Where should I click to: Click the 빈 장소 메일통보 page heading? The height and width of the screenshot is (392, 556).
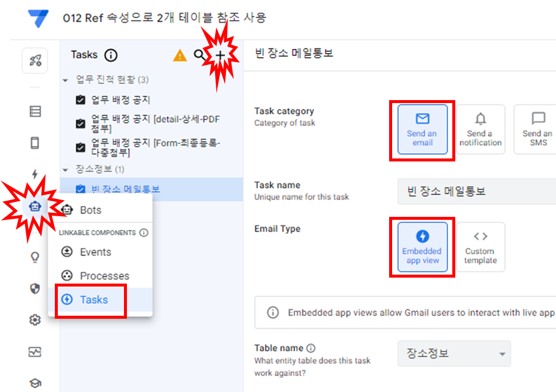pyautogui.click(x=294, y=54)
